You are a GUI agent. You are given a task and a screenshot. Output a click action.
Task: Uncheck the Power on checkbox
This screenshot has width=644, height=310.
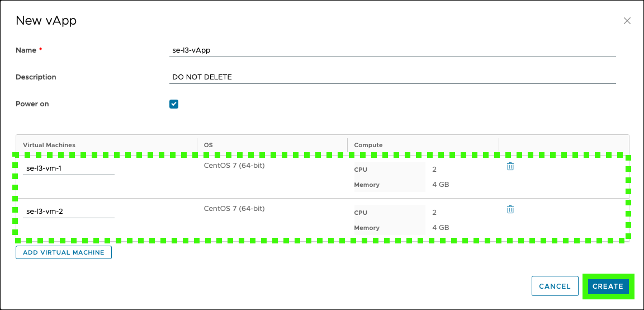click(174, 104)
